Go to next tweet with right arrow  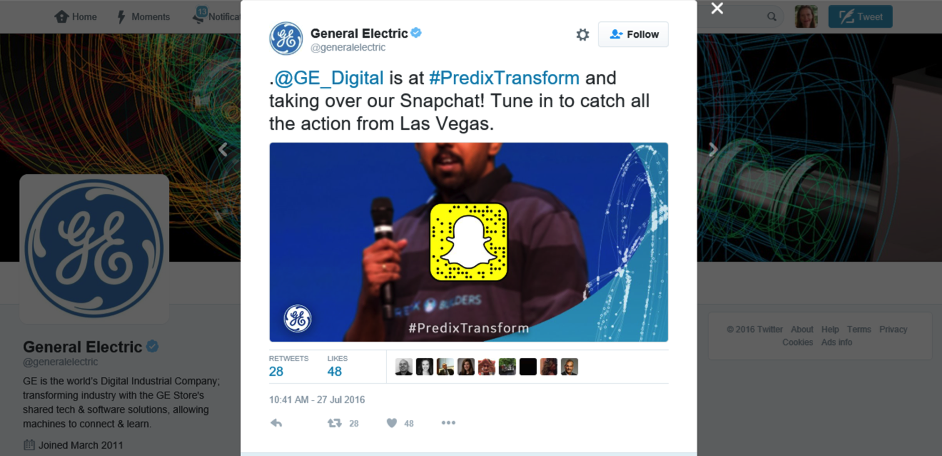point(713,150)
